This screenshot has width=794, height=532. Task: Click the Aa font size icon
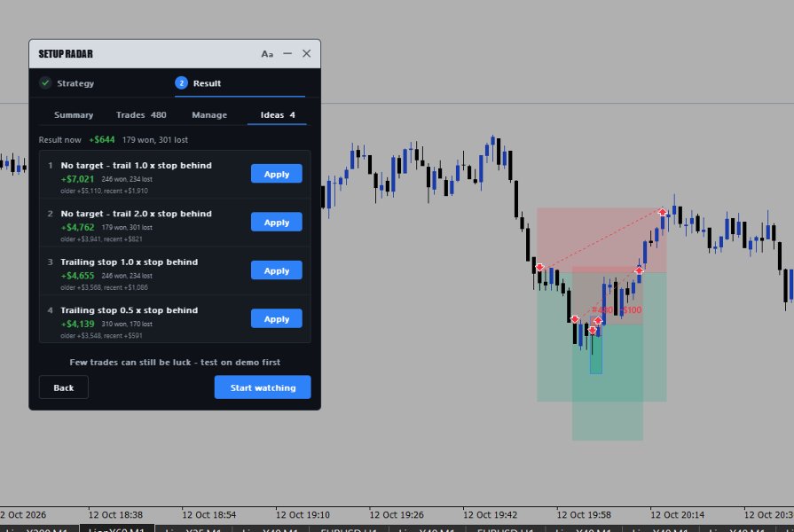pyautogui.click(x=267, y=54)
